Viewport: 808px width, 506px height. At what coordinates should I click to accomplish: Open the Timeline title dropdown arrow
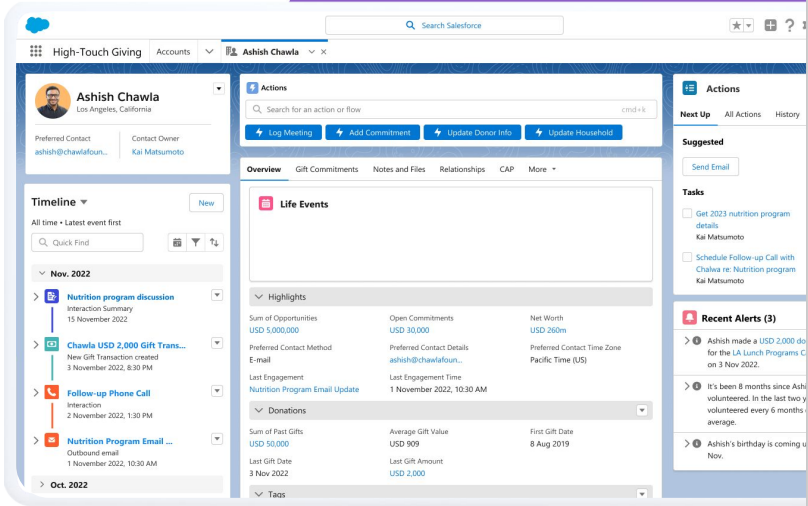coord(84,202)
